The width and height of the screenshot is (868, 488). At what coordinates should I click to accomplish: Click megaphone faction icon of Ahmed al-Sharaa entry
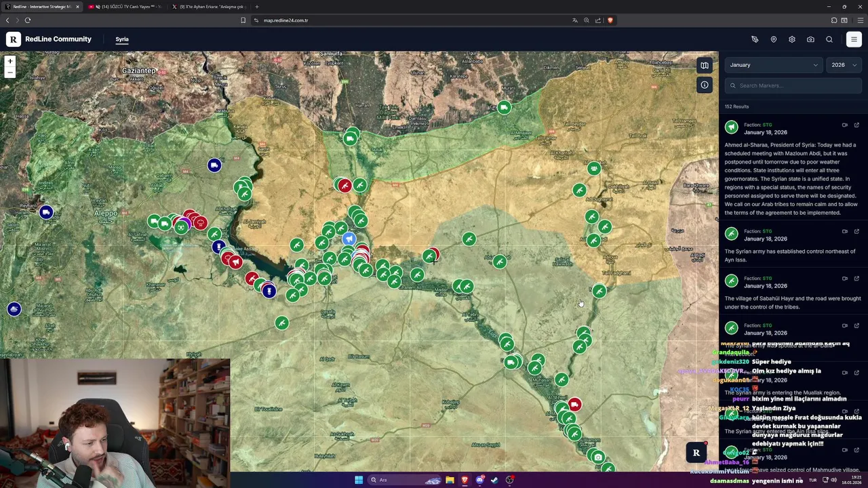pos(731,127)
